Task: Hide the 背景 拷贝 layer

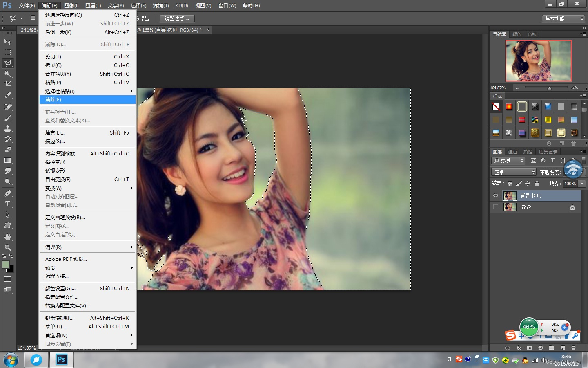Action: [496, 196]
